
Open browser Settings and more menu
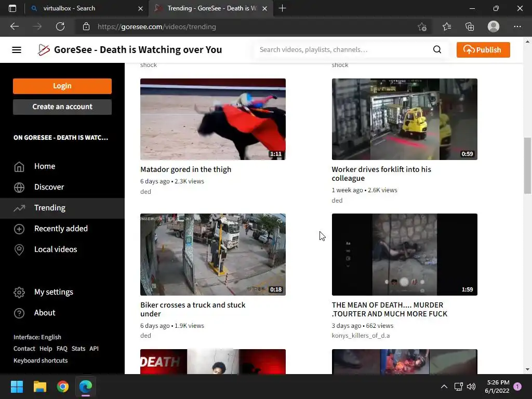(517, 26)
